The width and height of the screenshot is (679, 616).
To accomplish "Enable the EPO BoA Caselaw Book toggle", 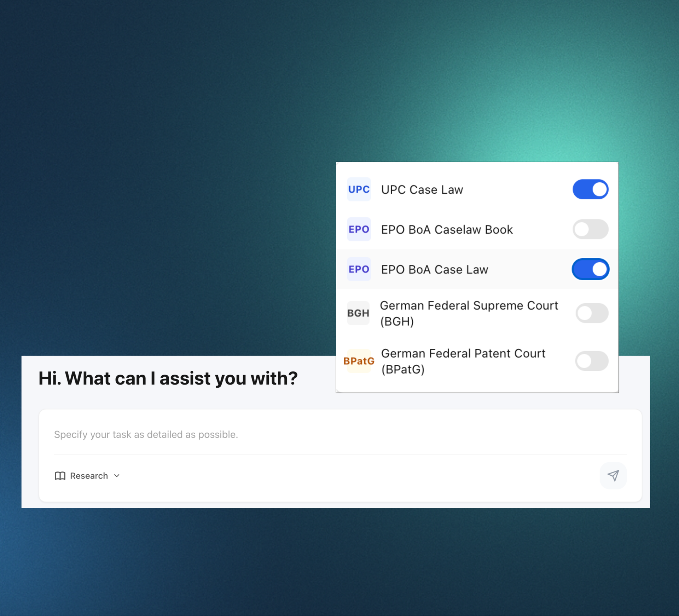I will coord(590,229).
